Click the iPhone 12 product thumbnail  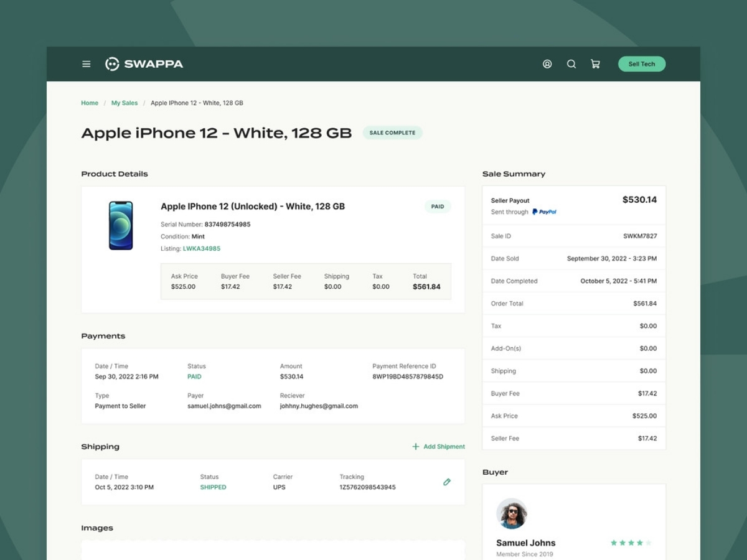pyautogui.click(x=121, y=225)
